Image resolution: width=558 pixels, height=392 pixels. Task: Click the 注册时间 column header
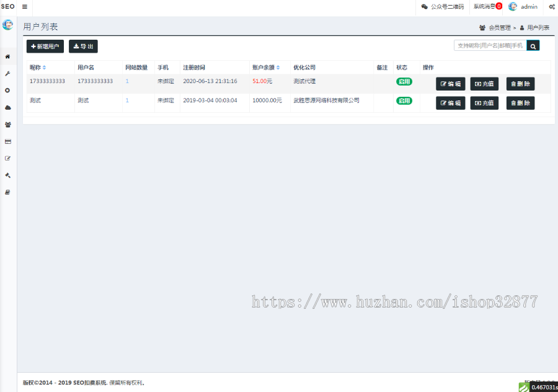pos(194,67)
